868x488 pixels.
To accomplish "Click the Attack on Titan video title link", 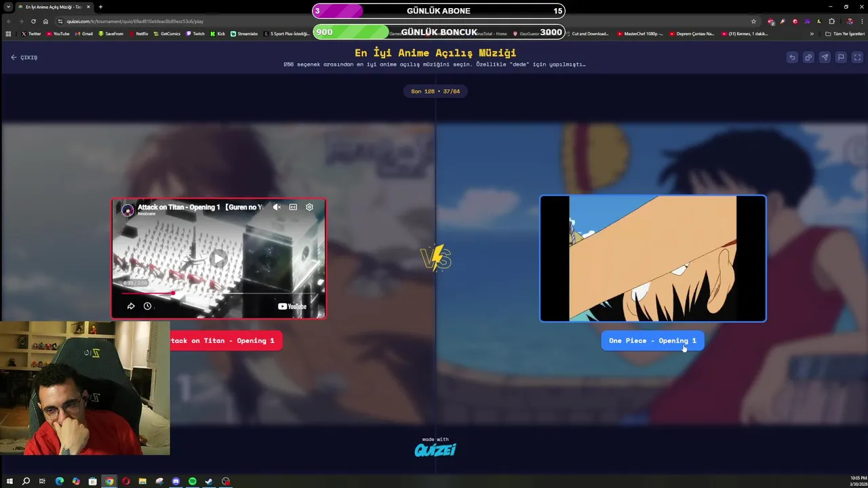I will pyautogui.click(x=200, y=207).
